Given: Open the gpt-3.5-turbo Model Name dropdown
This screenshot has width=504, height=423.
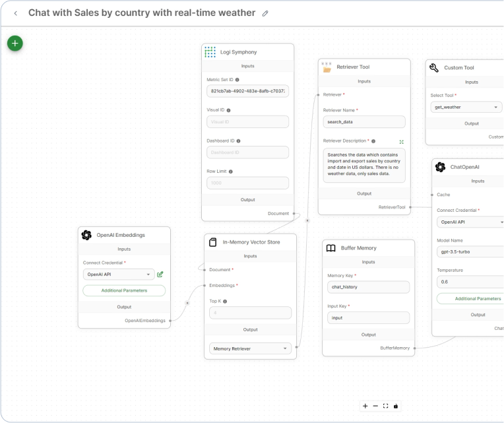Looking at the screenshot, I should point(470,251).
